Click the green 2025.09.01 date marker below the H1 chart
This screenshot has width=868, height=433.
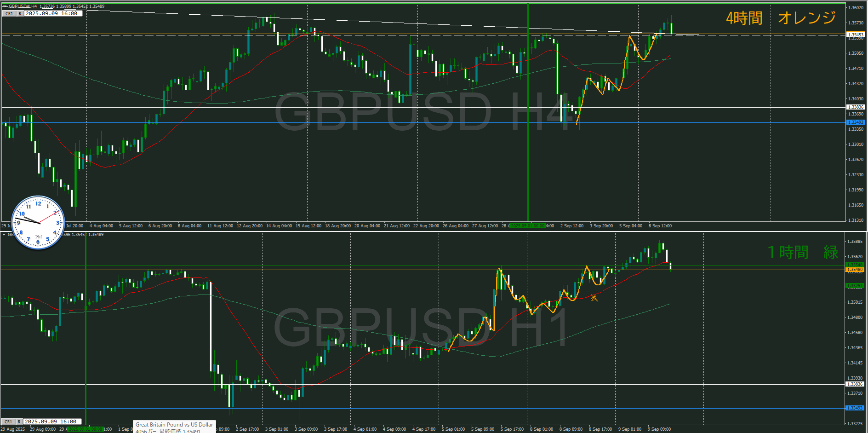click(85, 429)
